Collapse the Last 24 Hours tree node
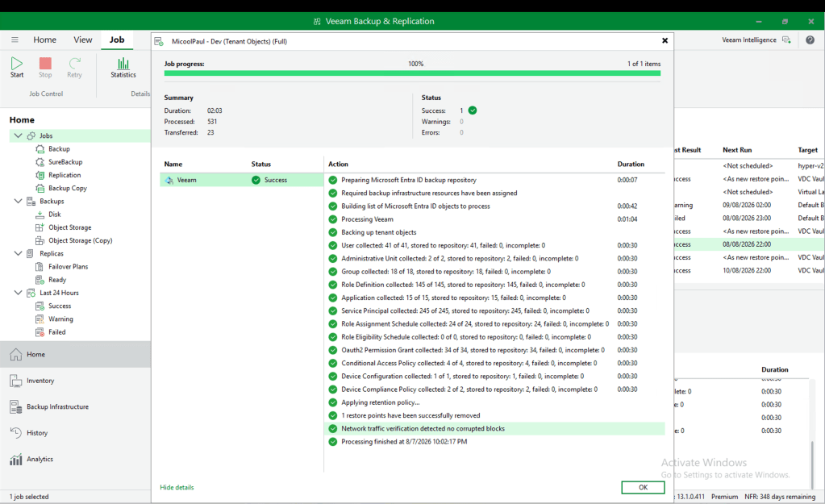The width and height of the screenshot is (825, 504). [18, 293]
